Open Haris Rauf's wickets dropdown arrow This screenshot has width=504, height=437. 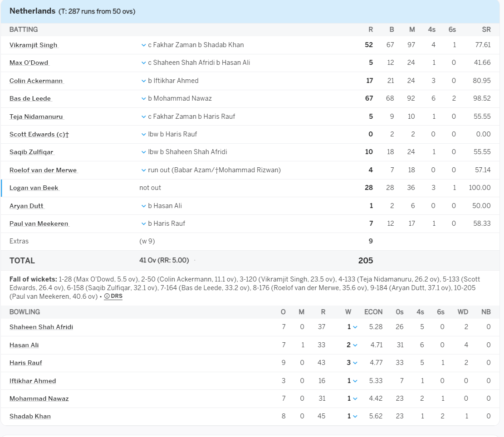[x=355, y=363]
